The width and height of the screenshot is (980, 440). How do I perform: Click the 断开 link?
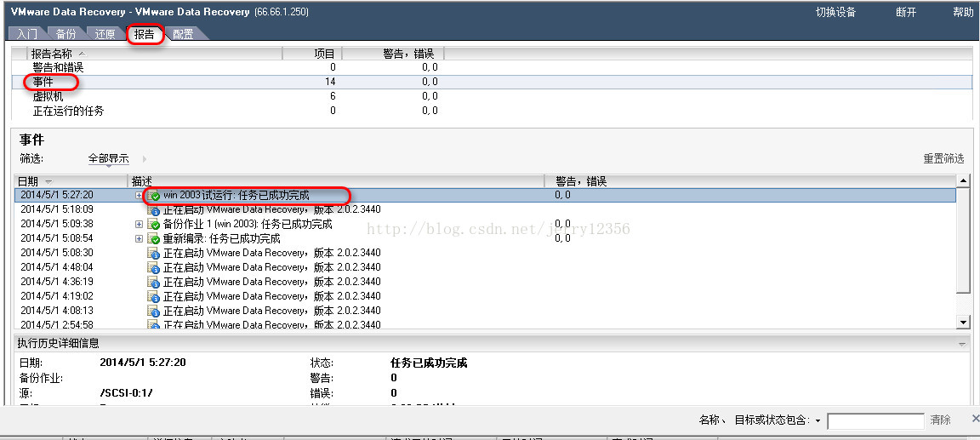(906, 13)
